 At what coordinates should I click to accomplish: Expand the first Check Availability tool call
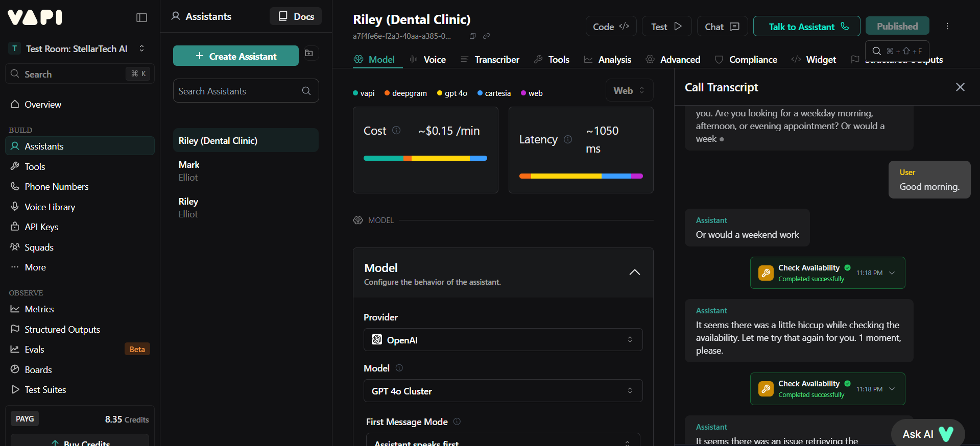tap(892, 273)
